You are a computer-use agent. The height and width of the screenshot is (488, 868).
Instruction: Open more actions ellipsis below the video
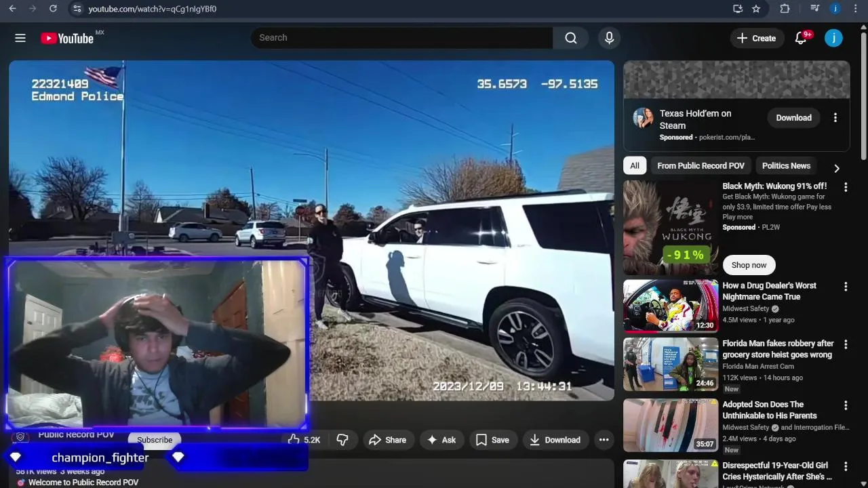[604, 440]
